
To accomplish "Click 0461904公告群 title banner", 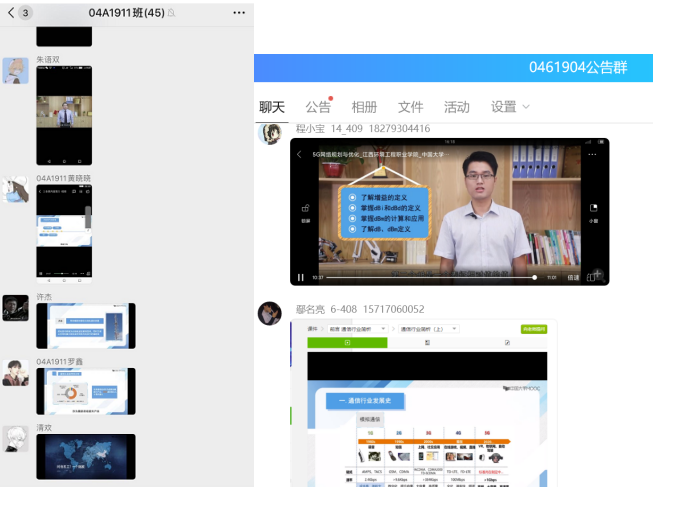I will tap(578, 67).
